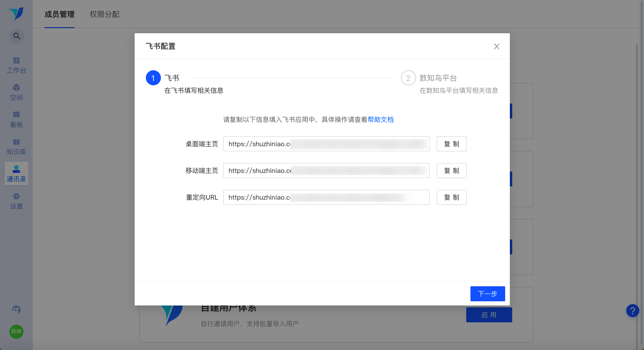Copy the 桌面端主页 URL
Screen dimensions: 644x350
(452, 144)
